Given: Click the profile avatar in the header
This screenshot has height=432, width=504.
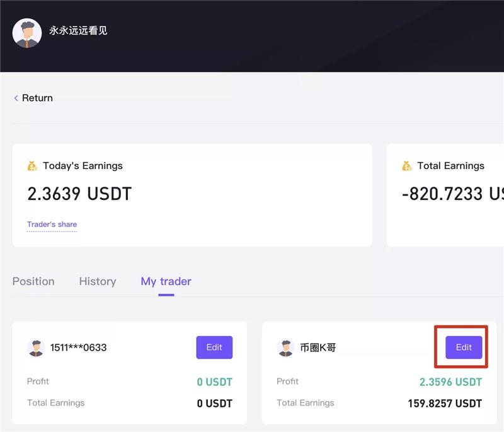Looking at the screenshot, I should 27,33.
